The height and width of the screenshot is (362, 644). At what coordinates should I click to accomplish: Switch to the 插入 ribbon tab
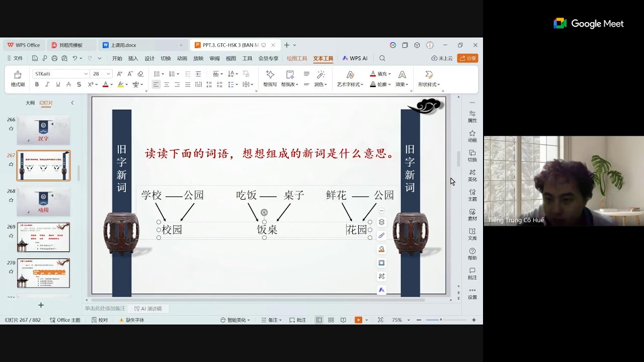[133, 58]
